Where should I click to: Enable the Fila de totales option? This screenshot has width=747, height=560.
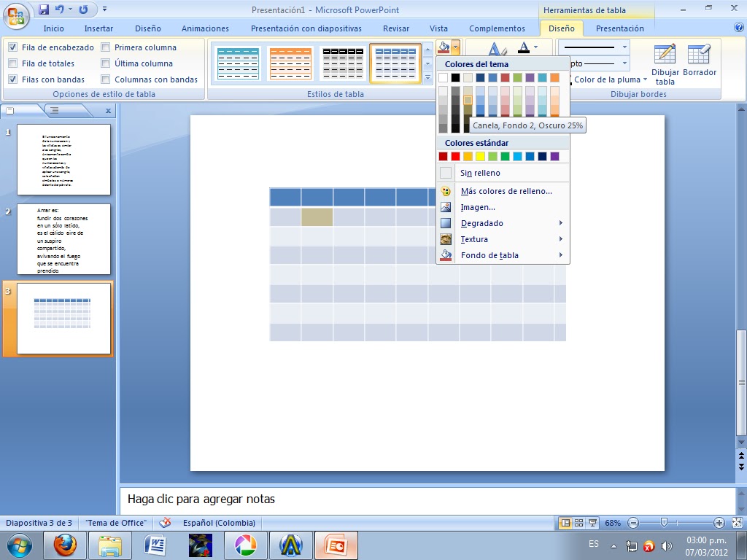(x=12, y=63)
